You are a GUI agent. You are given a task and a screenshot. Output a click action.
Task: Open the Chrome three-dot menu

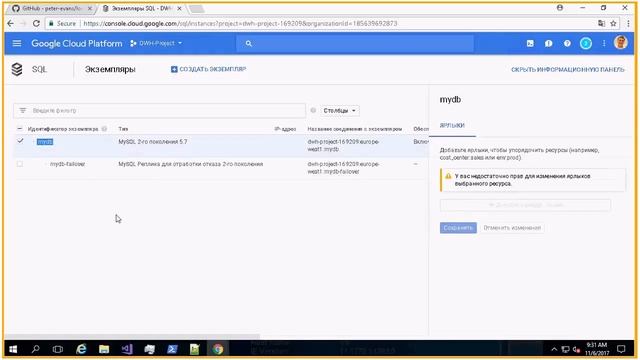click(x=629, y=24)
